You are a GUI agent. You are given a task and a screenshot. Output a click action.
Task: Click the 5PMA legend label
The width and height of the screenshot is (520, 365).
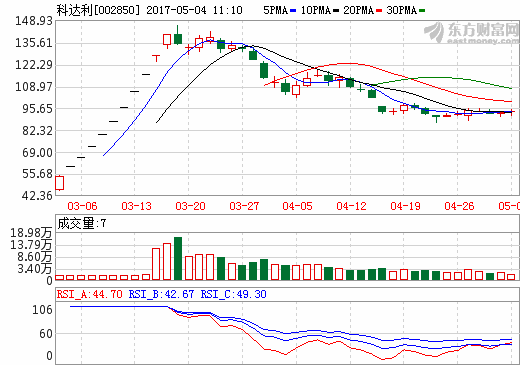[275, 10]
